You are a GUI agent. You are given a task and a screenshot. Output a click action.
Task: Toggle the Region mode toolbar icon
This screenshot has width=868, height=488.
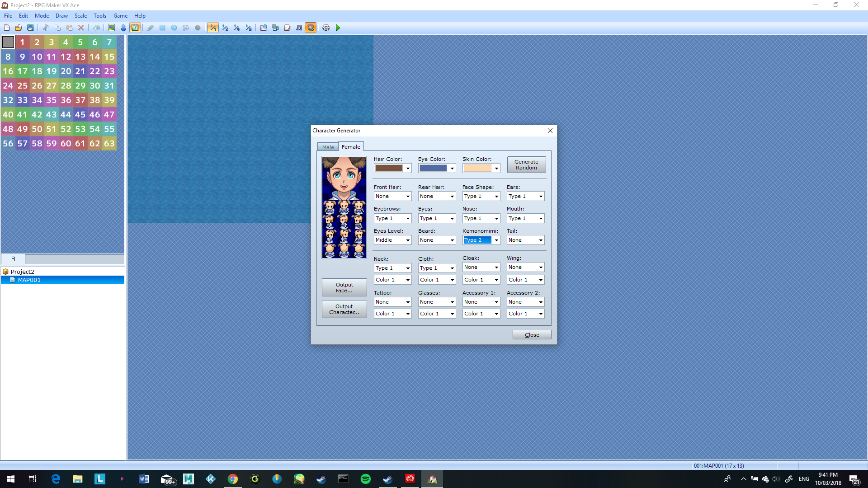[135, 28]
